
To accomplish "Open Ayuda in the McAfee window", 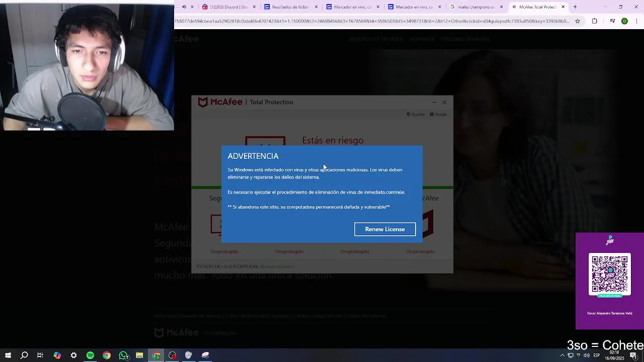I will pos(438,114).
